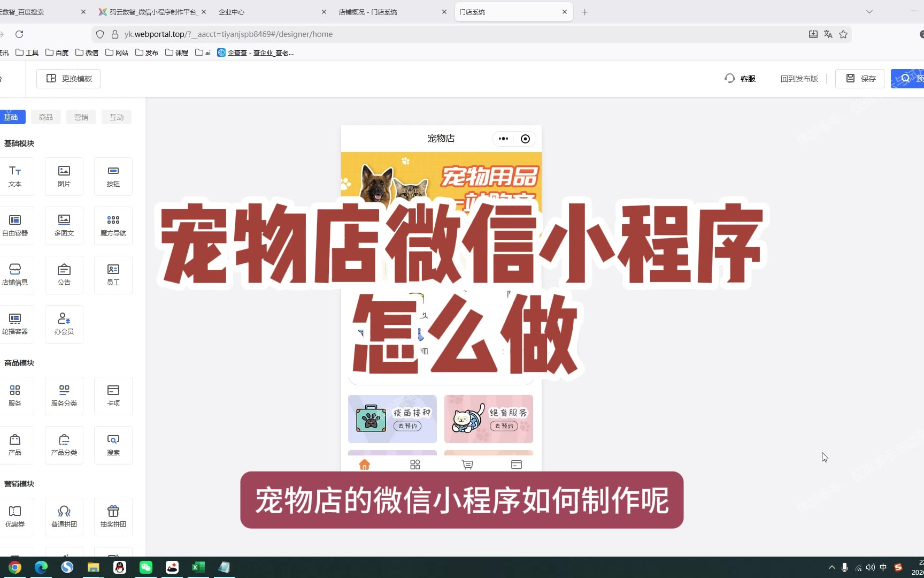Add the 服务分类 module
The width and height of the screenshot is (924, 578).
point(64,396)
